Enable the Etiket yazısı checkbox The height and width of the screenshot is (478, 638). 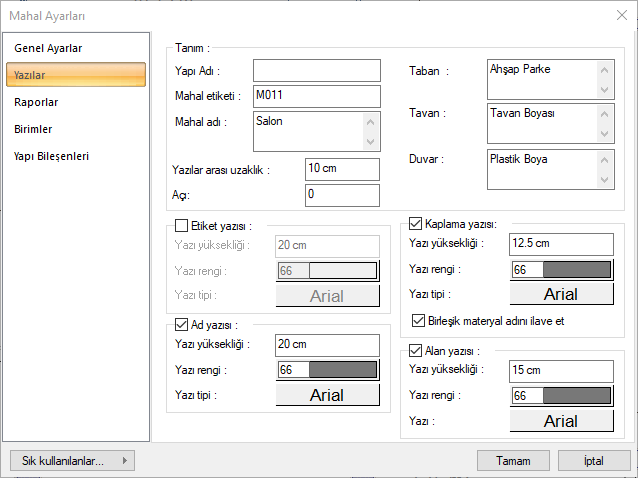click(182, 226)
